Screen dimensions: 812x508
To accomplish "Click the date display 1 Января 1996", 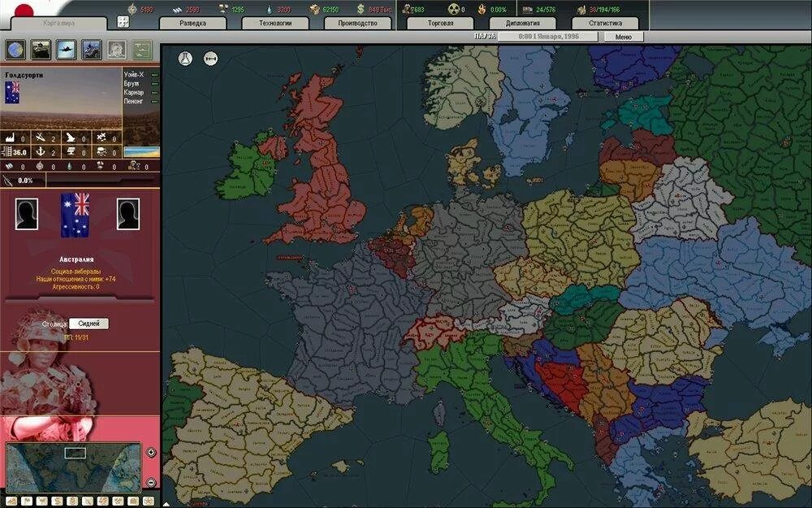I will point(548,37).
